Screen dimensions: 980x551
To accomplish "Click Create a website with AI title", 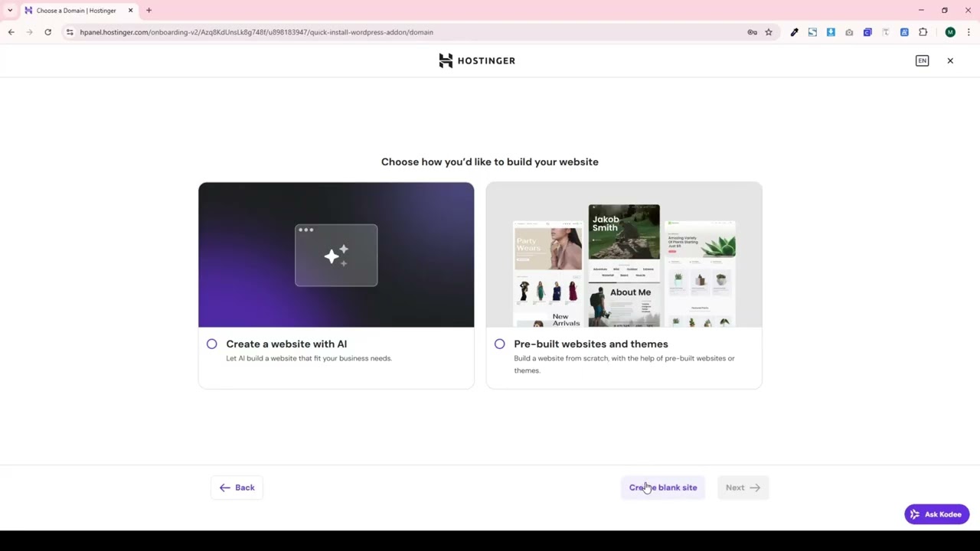I will point(286,344).
